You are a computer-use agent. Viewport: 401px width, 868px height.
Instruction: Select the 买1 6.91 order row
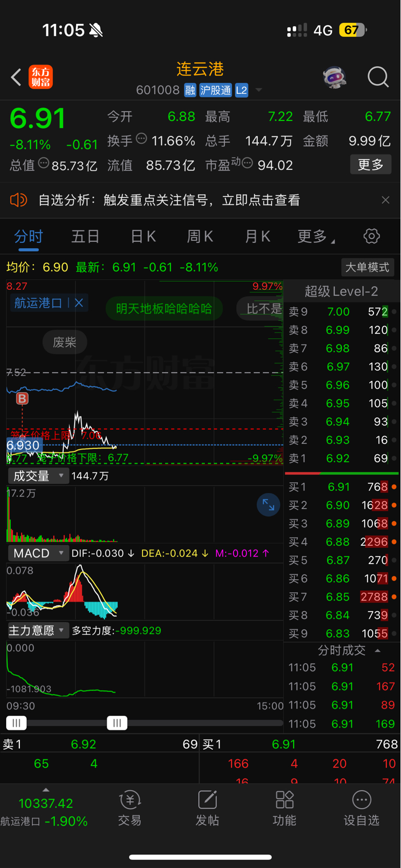pos(343,487)
